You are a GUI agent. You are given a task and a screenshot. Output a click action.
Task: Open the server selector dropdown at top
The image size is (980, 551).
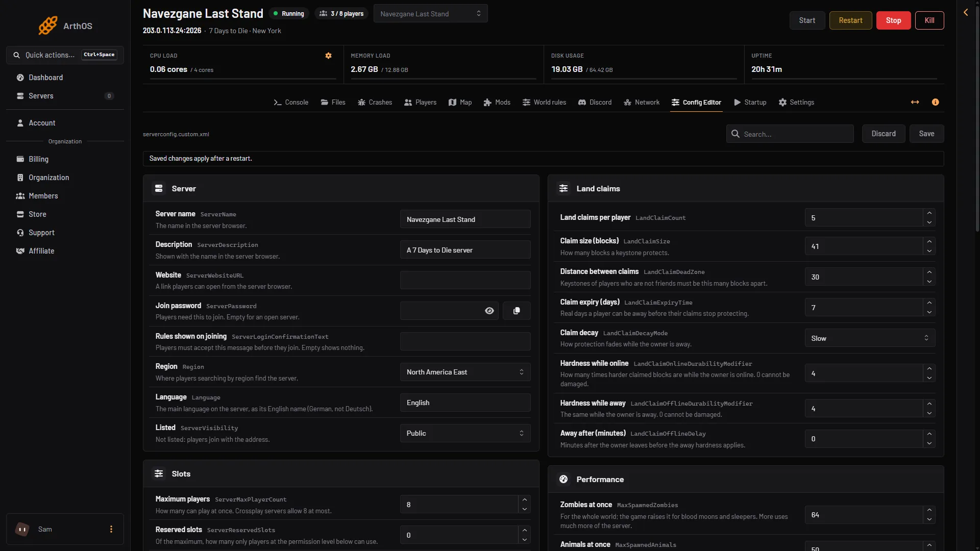[430, 14]
